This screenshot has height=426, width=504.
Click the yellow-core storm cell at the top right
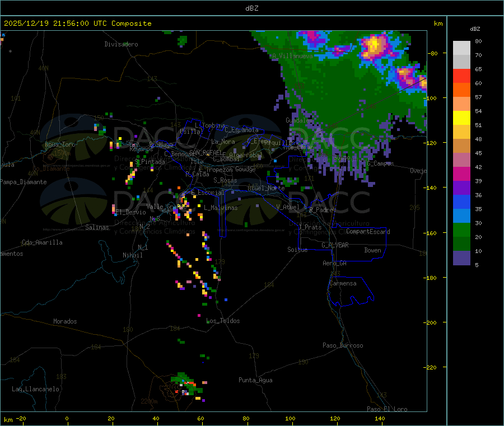click(375, 46)
